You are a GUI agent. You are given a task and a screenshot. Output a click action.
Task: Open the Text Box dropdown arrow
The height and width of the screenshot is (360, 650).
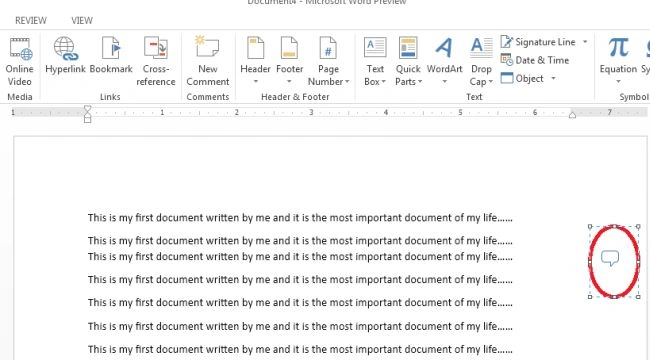383,82
